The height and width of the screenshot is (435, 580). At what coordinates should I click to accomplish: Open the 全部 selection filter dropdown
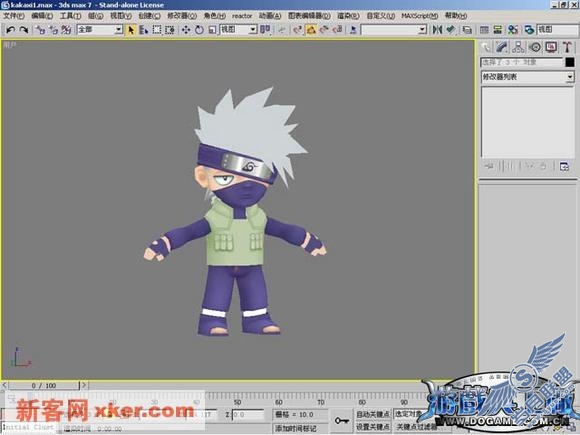coord(118,30)
